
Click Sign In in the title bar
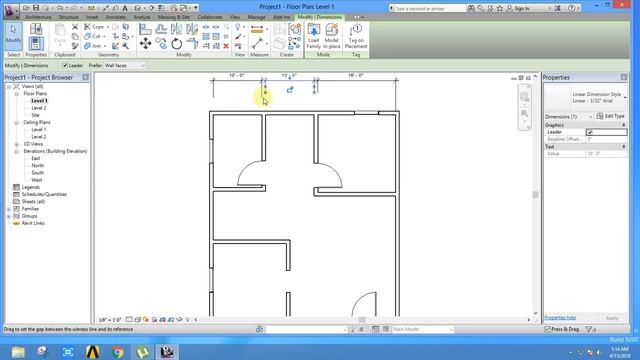522,8
